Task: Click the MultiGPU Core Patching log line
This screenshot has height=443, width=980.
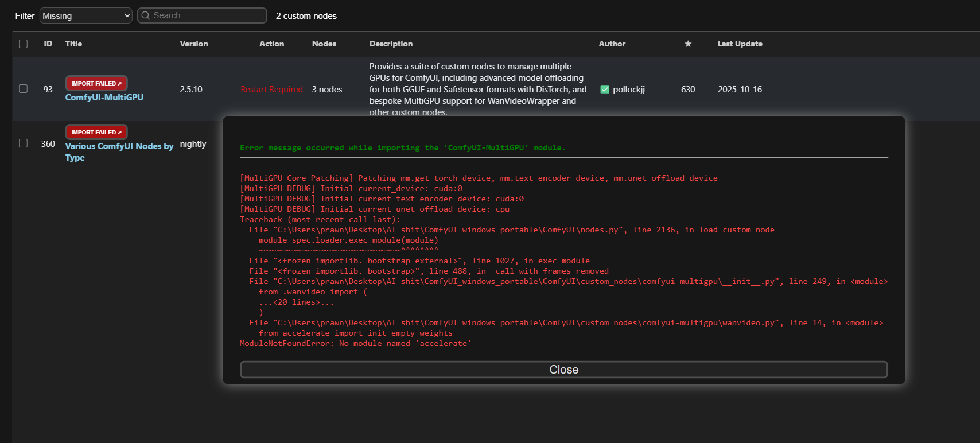Action: 479,178
